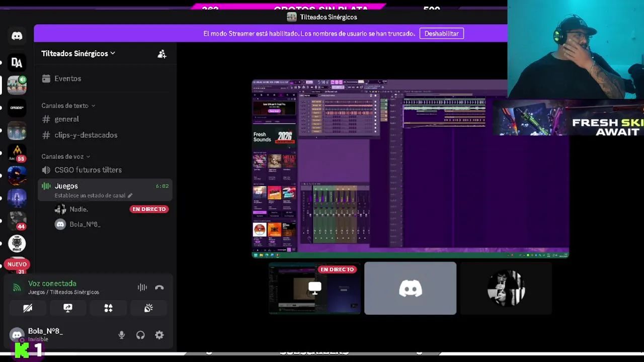Open the server icon with 55 badge
644x362 pixels.
click(x=17, y=153)
